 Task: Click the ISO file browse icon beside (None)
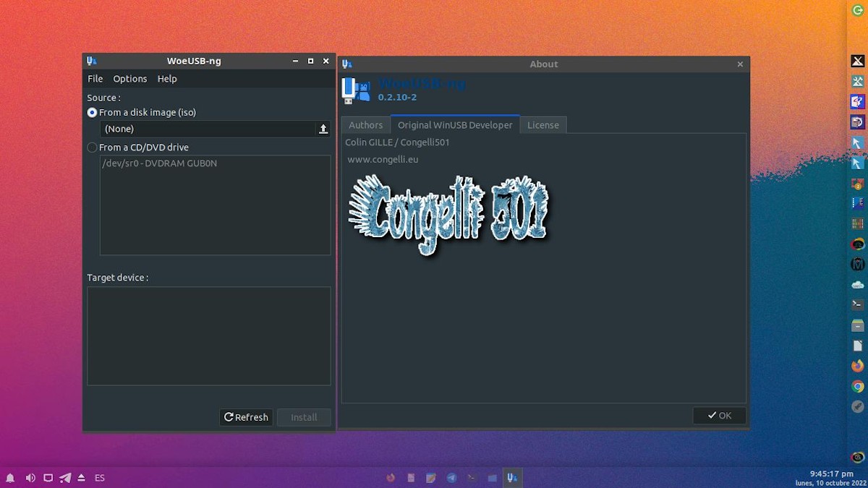[323, 129]
